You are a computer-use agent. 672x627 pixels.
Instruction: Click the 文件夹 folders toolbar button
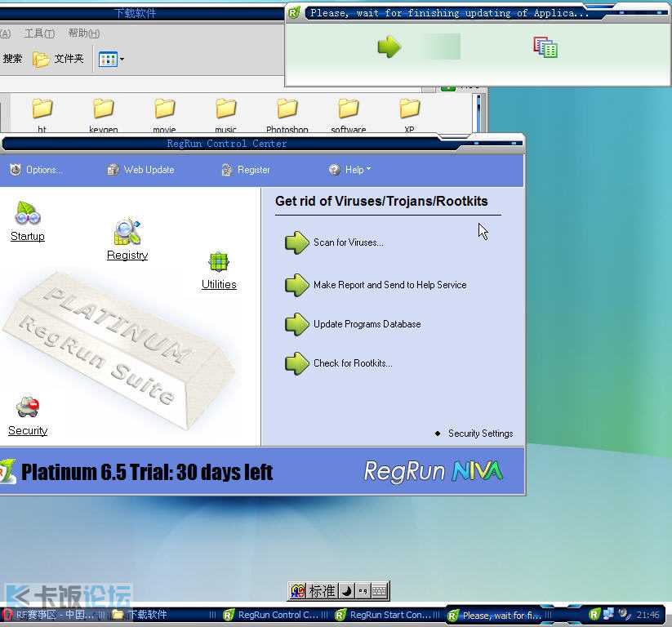click(59, 59)
